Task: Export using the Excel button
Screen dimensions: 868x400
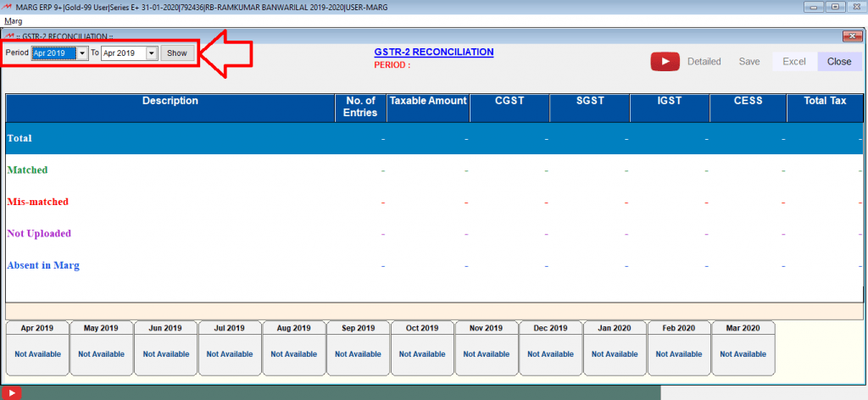Action: 793,61
